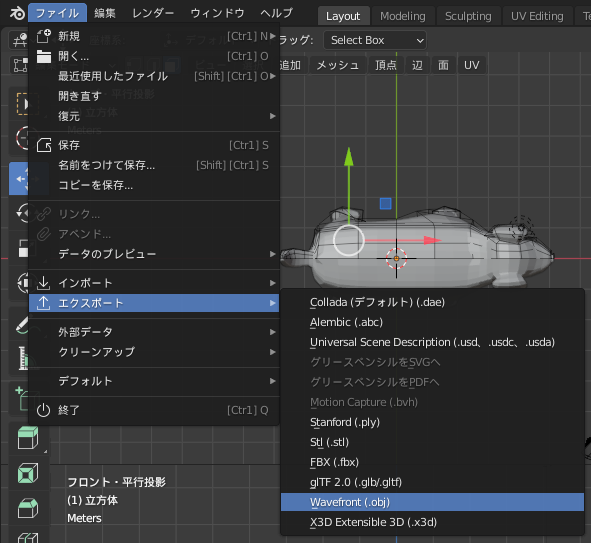
Task: Click the green Y-axis gizmo arrow
Action: tap(349, 158)
